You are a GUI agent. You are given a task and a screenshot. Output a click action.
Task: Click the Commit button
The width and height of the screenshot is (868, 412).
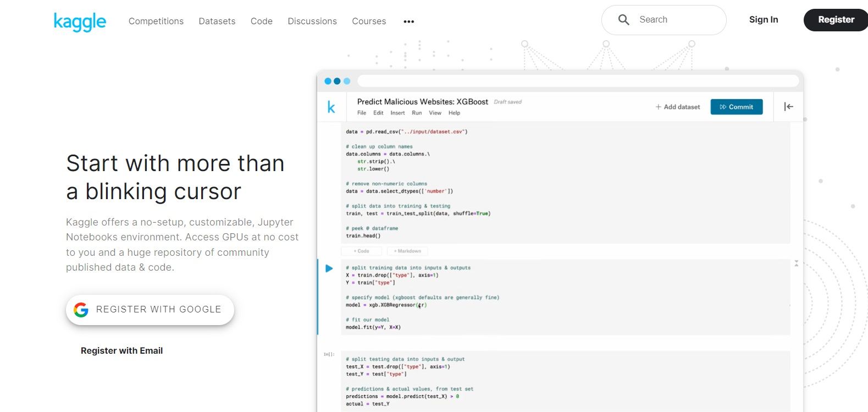tap(737, 107)
